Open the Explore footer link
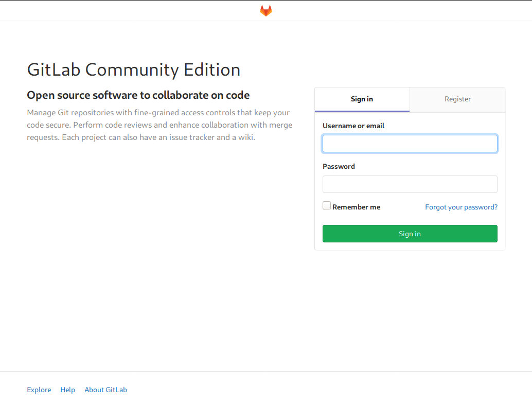 39,390
